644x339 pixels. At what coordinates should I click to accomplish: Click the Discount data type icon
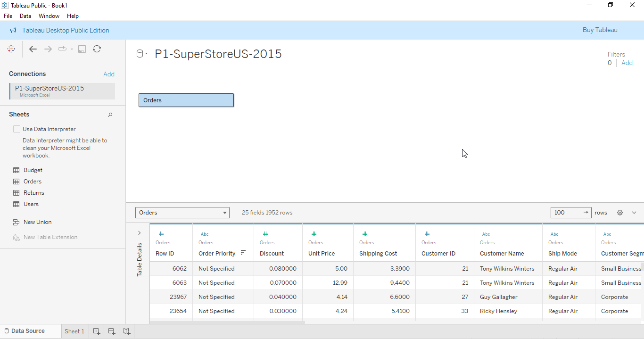[x=265, y=234]
